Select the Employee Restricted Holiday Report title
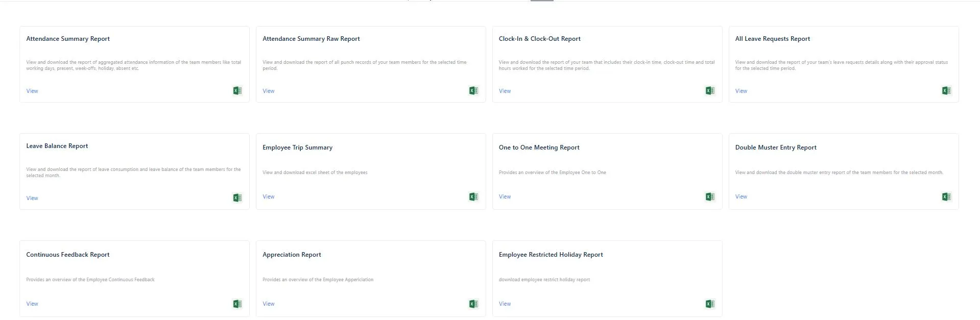The image size is (980, 320). tap(551, 255)
